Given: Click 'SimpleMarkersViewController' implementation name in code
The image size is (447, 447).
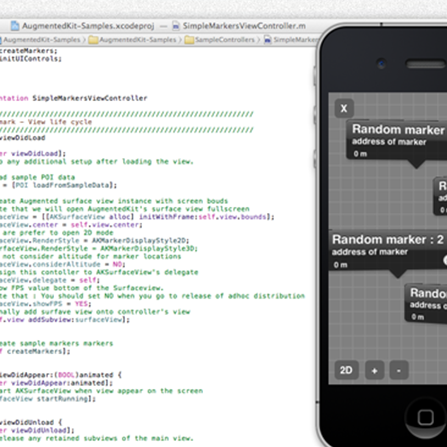Looking at the screenshot, I should 90,98.
